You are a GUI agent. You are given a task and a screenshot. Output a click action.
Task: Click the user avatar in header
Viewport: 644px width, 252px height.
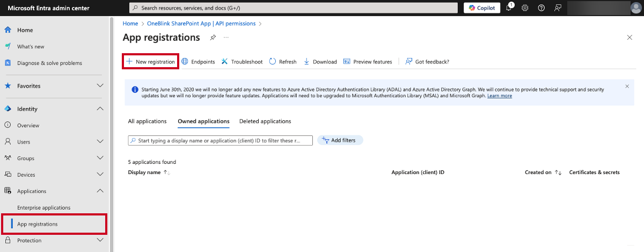tap(636, 8)
